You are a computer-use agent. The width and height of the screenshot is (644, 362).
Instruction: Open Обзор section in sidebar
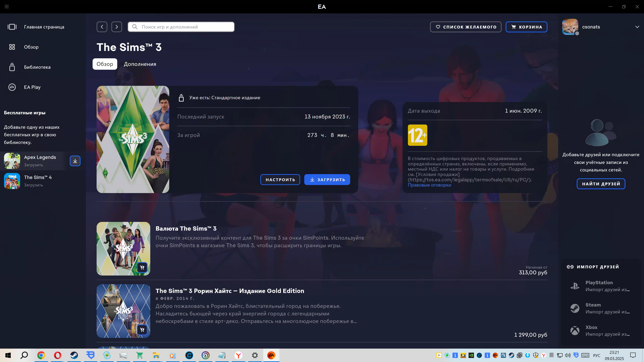(x=43, y=47)
